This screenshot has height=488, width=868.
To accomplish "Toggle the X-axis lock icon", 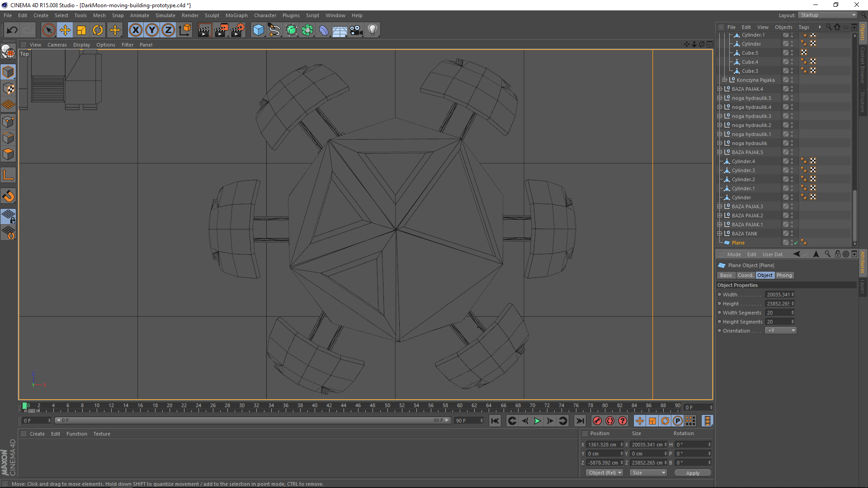I will 135,30.
